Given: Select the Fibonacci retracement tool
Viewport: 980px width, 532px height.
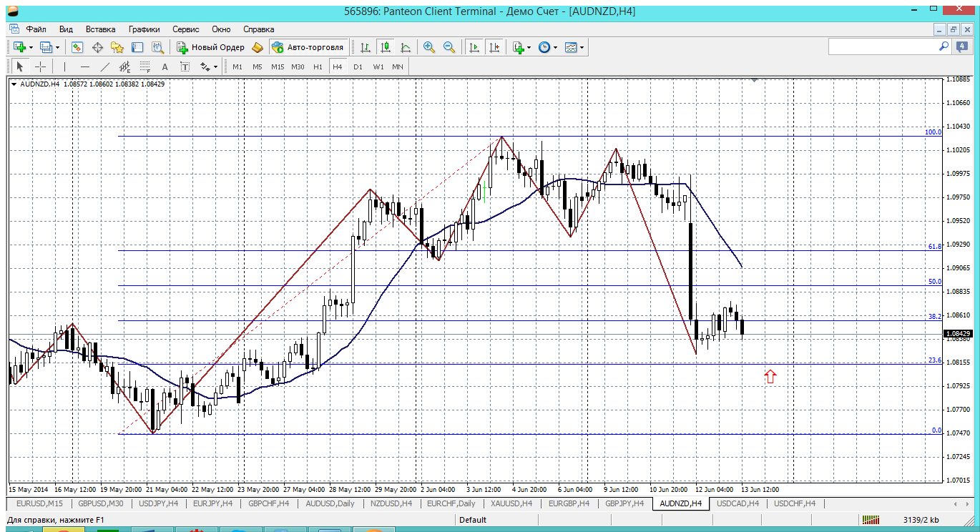Looking at the screenshot, I should [144, 66].
